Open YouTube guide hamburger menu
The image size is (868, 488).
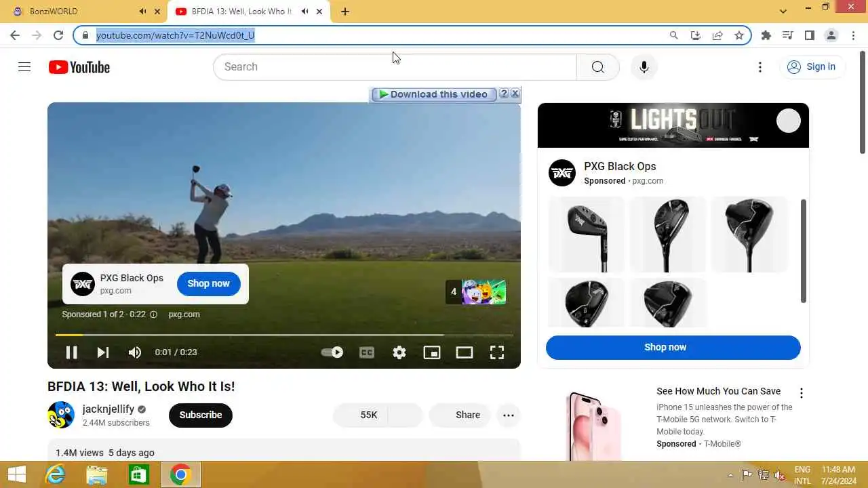coord(24,66)
